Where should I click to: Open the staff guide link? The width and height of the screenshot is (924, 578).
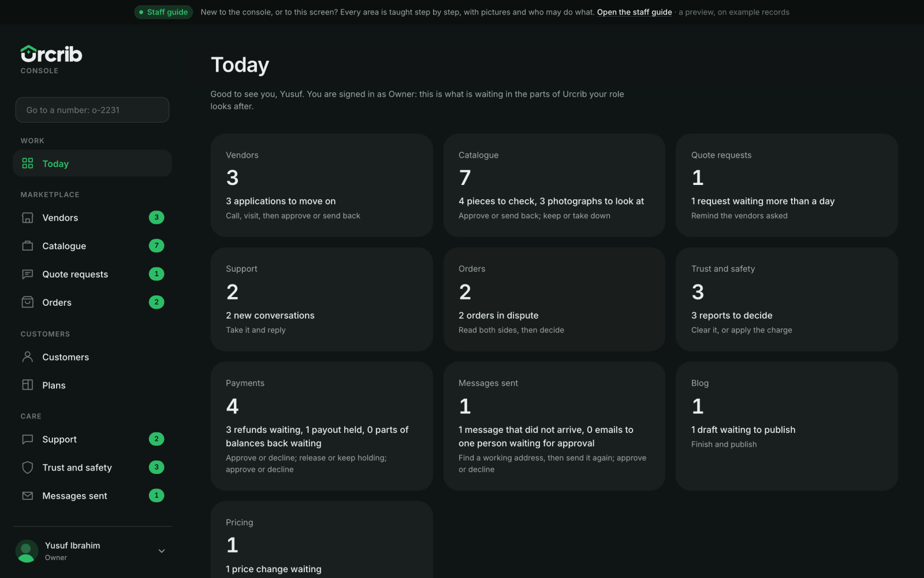[x=634, y=12]
